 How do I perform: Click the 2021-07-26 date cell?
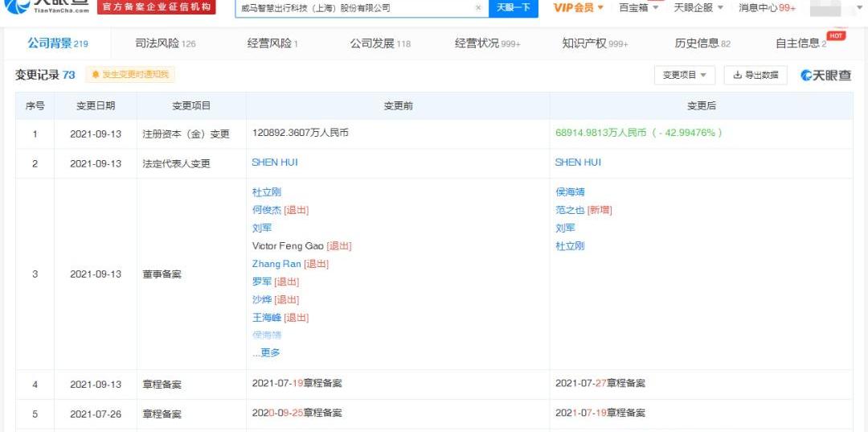click(x=95, y=413)
